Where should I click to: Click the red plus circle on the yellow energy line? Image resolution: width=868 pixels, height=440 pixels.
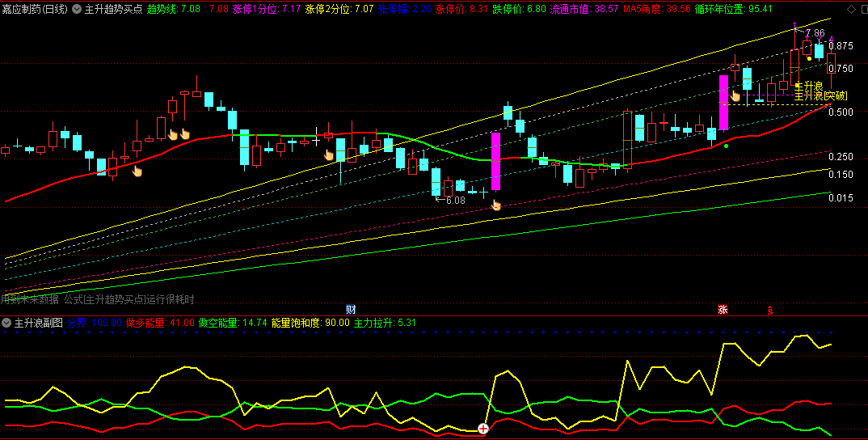point(483,429)
